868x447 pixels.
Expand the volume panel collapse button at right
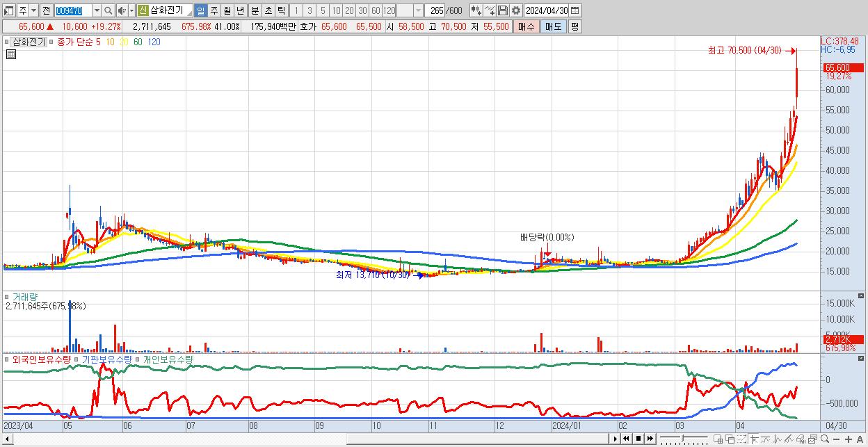(x=861, y=296)
